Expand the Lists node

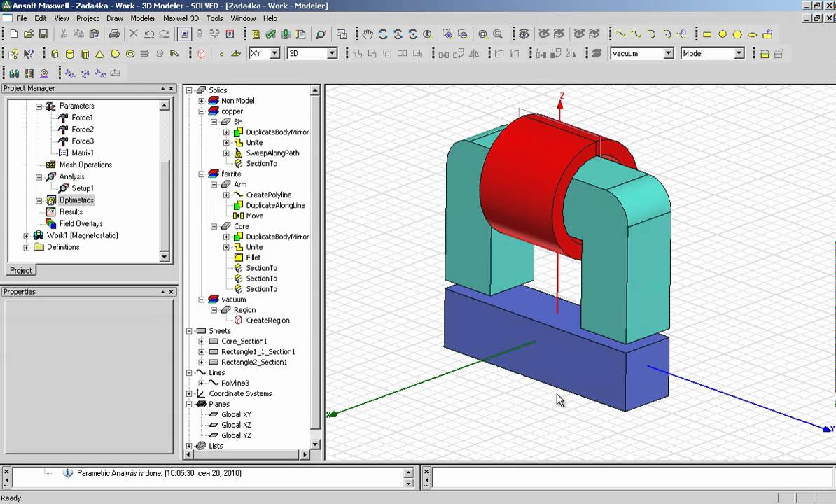point(189,446)
